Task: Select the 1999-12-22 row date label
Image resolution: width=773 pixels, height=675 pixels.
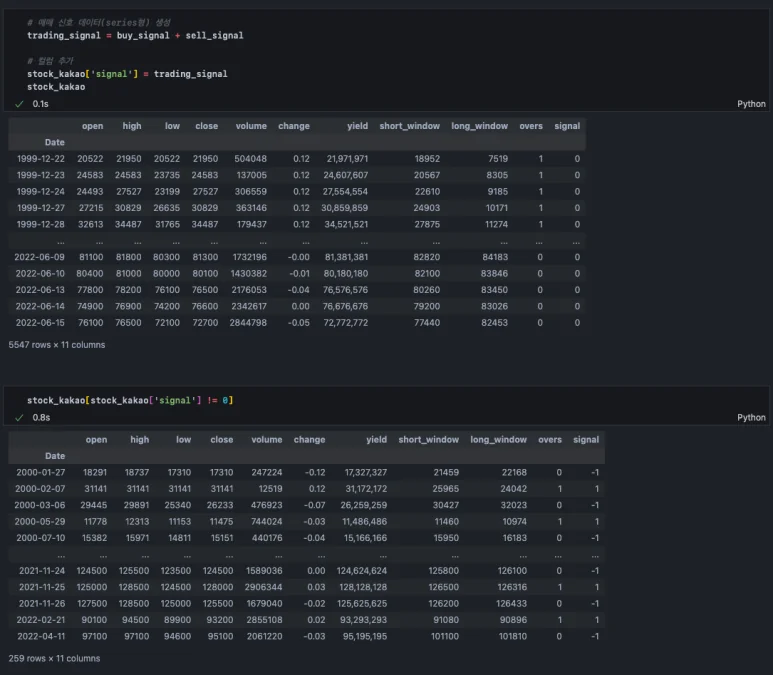Action: click(41, 159)
